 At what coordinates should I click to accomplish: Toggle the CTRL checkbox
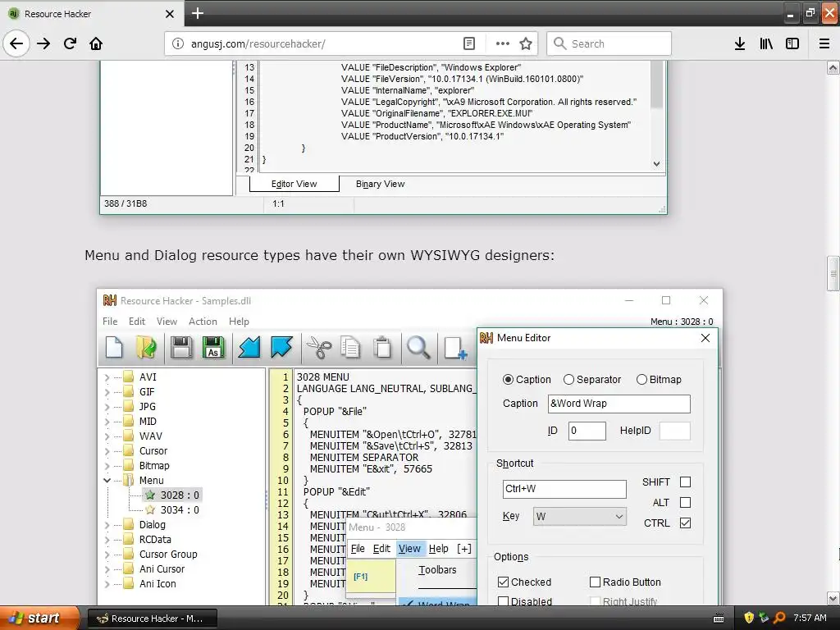[685, 523]
